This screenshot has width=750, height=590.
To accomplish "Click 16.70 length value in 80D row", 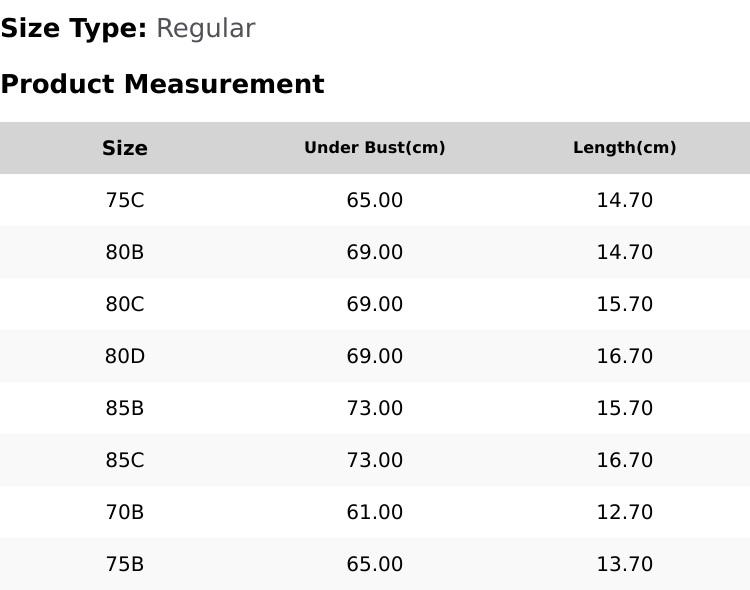I will pyautogui.click(x=625, y=356).
